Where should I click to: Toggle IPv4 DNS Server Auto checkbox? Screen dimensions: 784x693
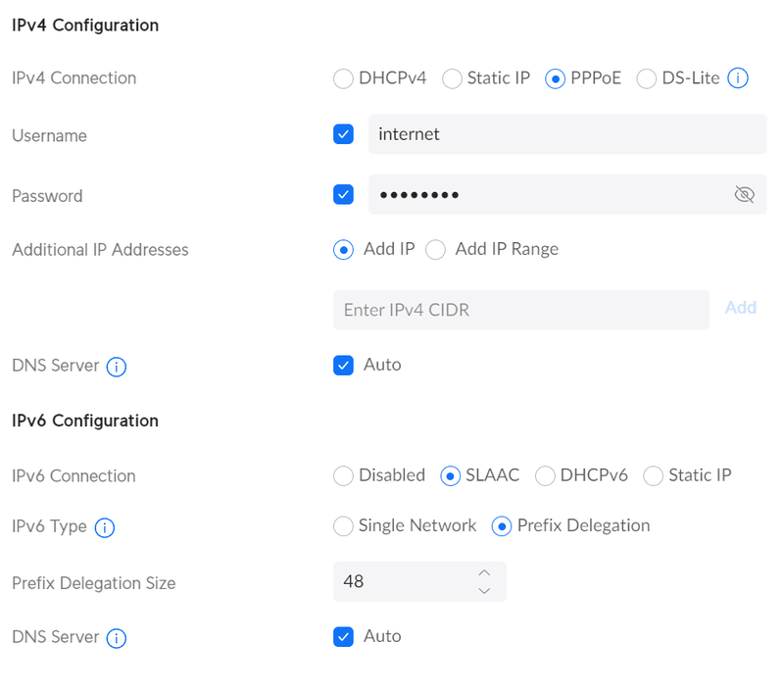pos(343,365)
